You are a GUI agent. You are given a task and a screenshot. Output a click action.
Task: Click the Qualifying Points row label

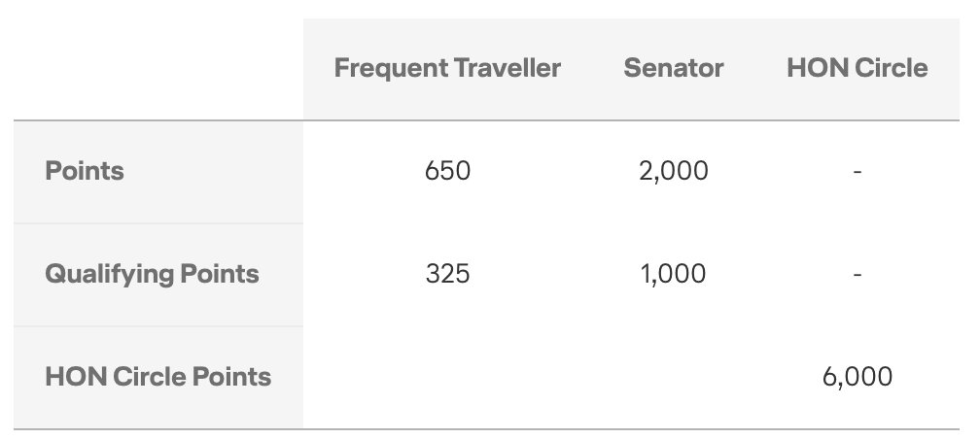tap(152, 274)
